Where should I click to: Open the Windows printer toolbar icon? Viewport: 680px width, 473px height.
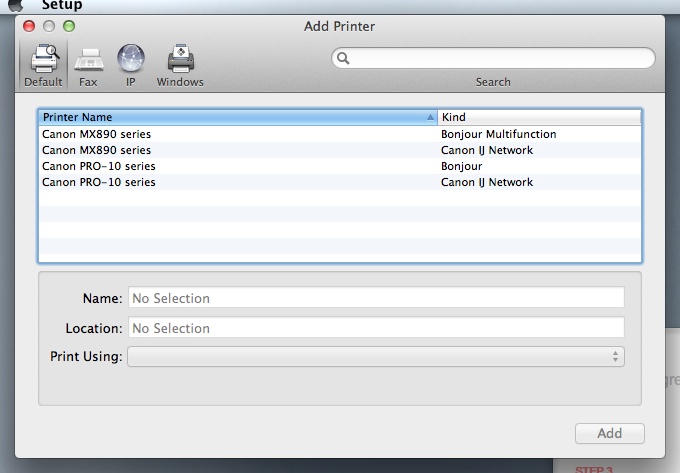180,62
